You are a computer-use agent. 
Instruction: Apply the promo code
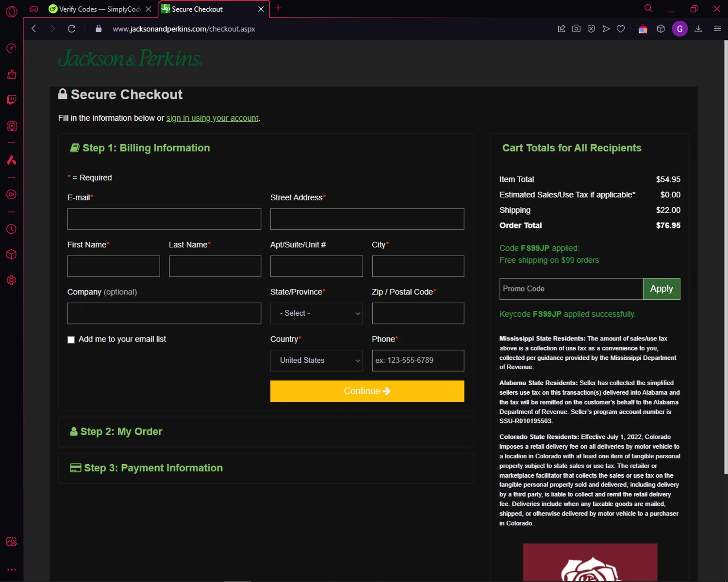point(662,289)
